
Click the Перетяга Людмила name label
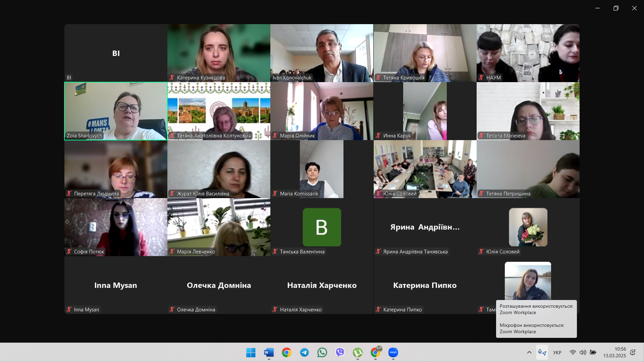[97, 194]
